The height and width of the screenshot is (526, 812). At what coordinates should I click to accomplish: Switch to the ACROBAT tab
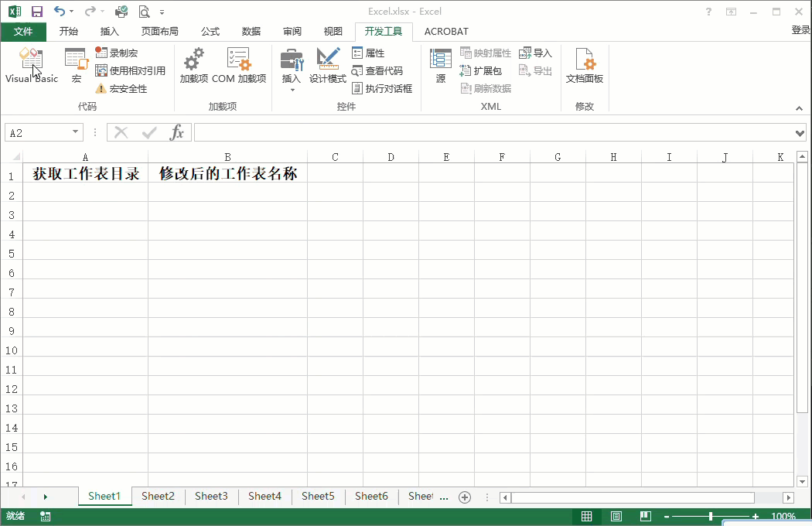(x=446, y=32)
